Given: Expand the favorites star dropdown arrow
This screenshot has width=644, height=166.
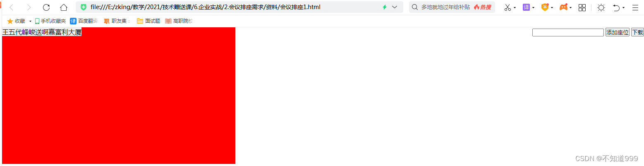Looking at the screenshot, I should tap(30, 21).
